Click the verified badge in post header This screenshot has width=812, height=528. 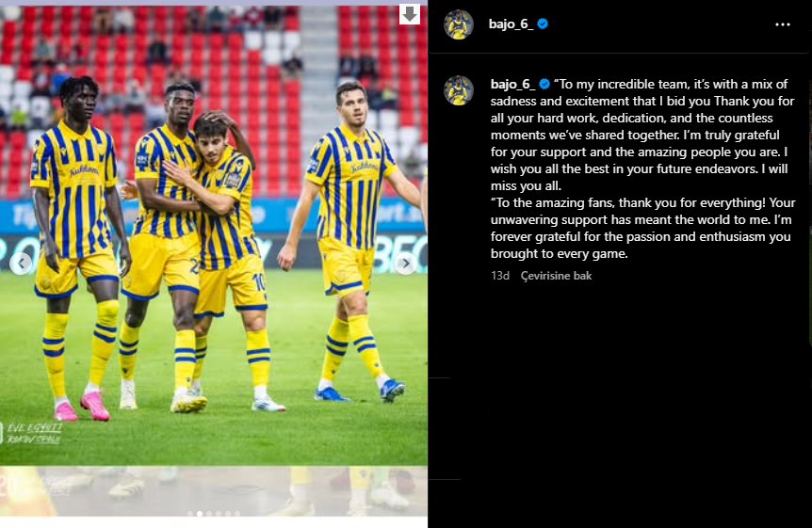[543, 24]
